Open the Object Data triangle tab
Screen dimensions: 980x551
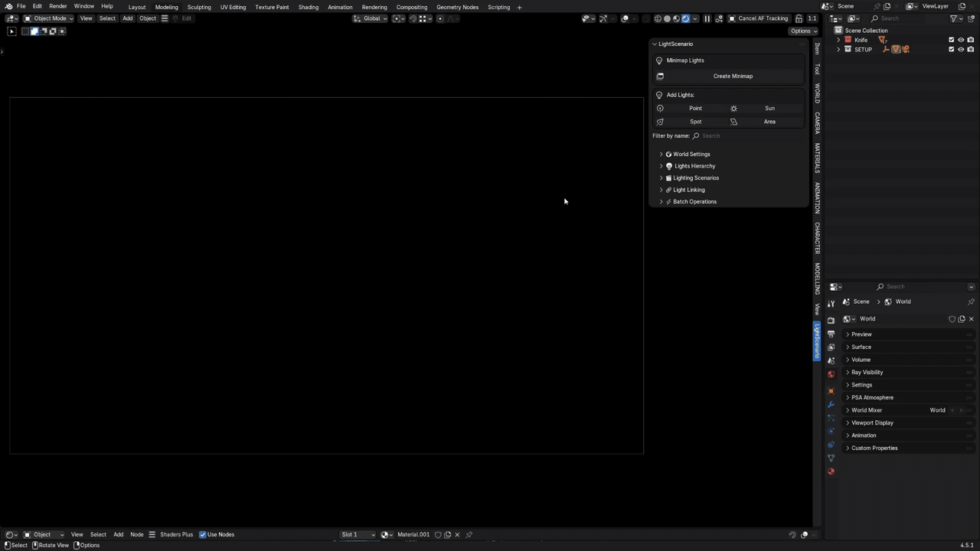point(831,458)
